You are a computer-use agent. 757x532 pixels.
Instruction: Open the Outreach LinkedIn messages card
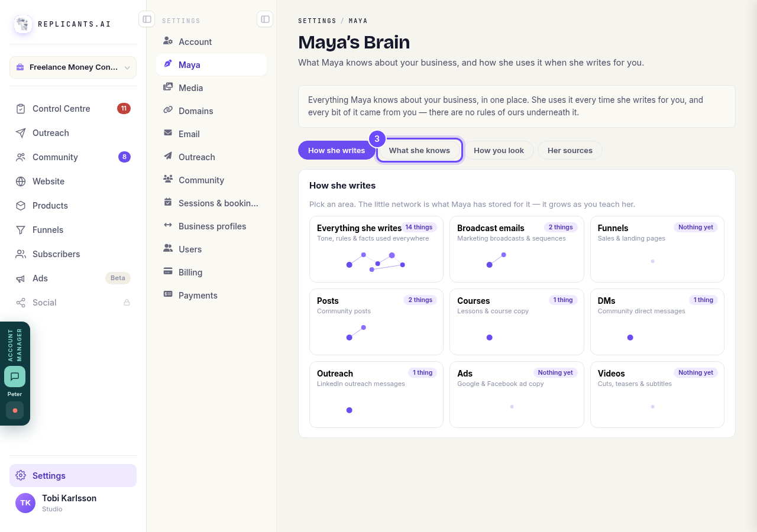coord(376,394)
